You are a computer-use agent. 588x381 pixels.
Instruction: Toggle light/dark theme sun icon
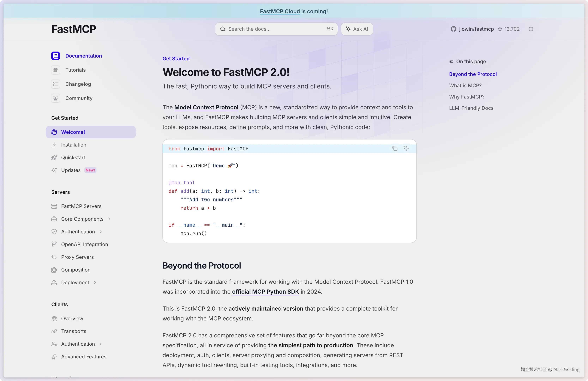[x=531, y=29]
